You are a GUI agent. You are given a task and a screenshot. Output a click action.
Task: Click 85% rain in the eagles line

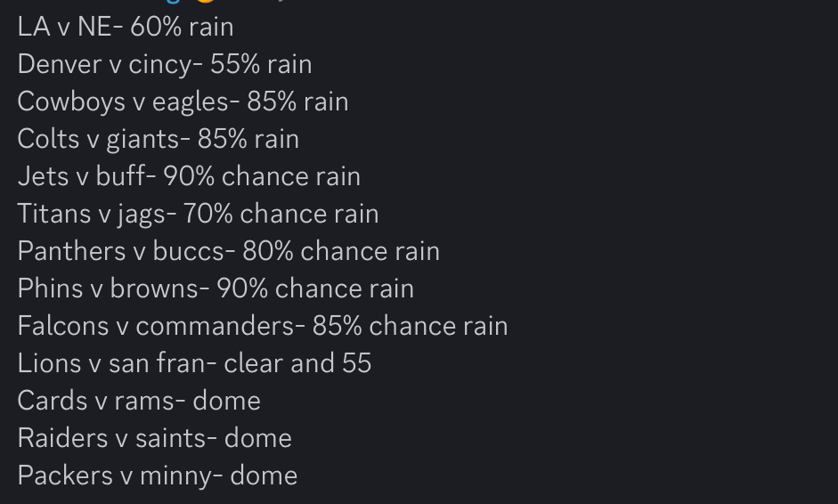pyautogui.click(x=297, y=102)
